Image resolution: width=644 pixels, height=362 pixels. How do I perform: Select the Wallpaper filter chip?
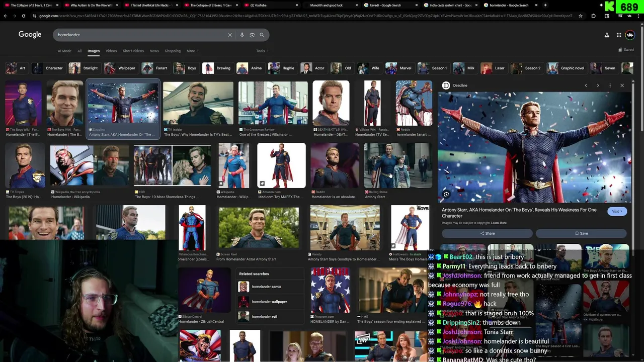point(120,68)
